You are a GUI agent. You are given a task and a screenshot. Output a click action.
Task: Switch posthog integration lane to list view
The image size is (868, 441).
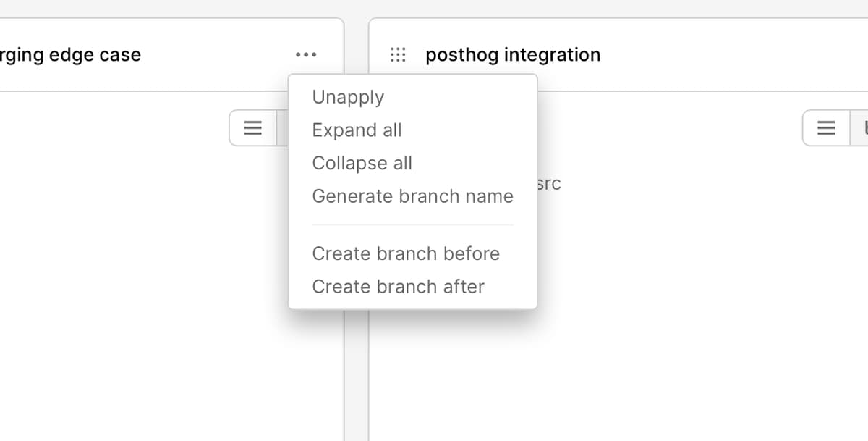pyautogui.click(x=825, y=128)
